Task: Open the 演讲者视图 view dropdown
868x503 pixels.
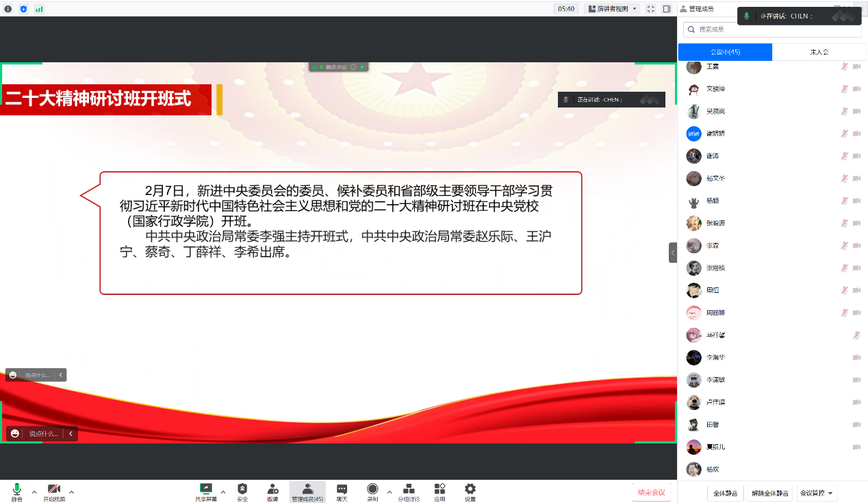Action: 613,9
